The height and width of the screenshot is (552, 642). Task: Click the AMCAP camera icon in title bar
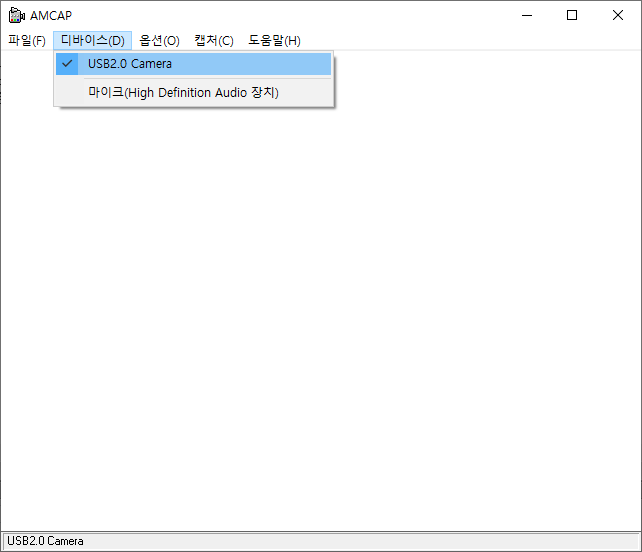16,15
